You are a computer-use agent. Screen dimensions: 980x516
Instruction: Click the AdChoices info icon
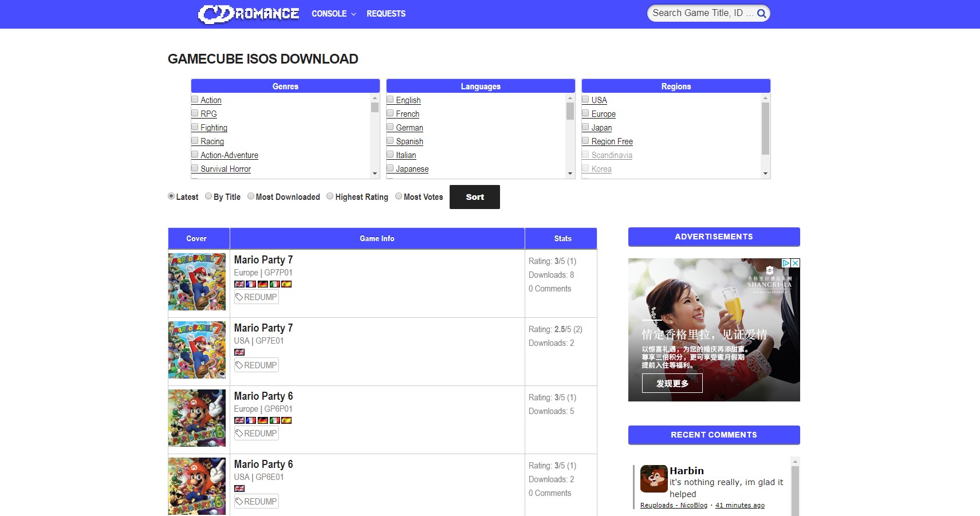[786, 263]
